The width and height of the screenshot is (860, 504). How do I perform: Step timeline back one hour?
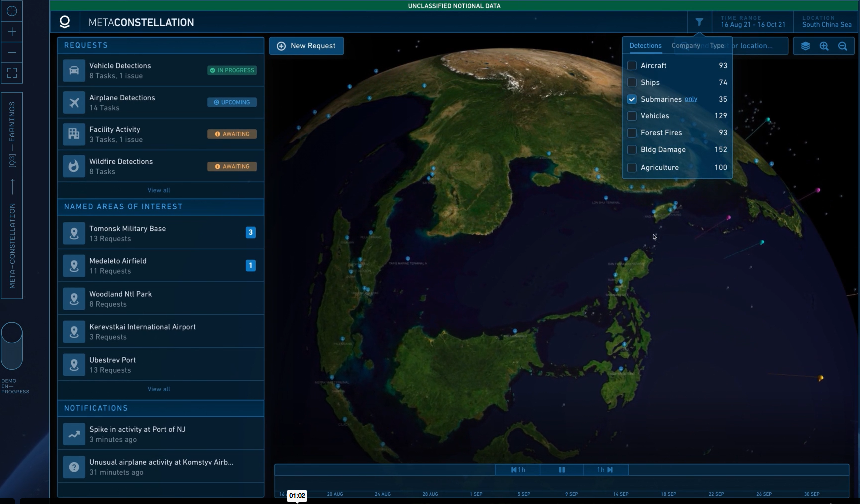[x=518, y=470]
